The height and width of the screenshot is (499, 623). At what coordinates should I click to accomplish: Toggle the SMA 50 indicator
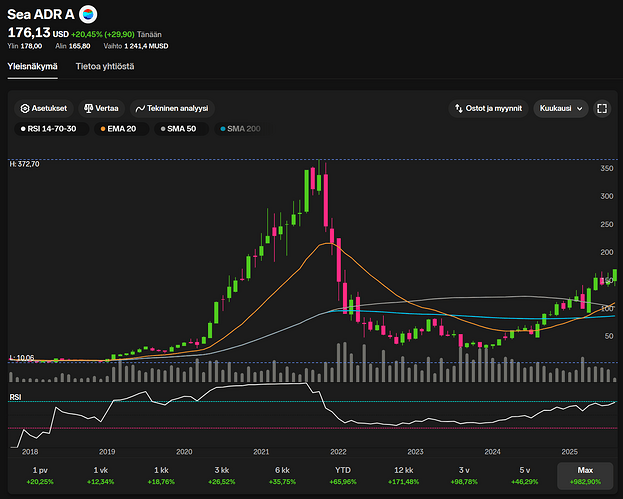pos(183,129)
